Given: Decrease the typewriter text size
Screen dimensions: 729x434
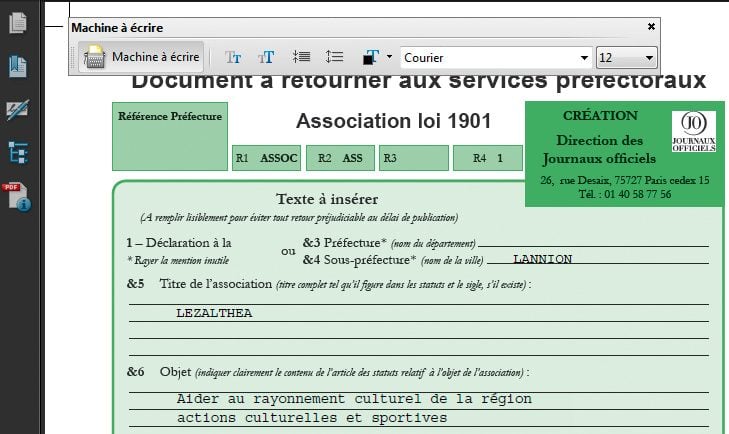Looking at the screenshot, I should pos(233,57).
